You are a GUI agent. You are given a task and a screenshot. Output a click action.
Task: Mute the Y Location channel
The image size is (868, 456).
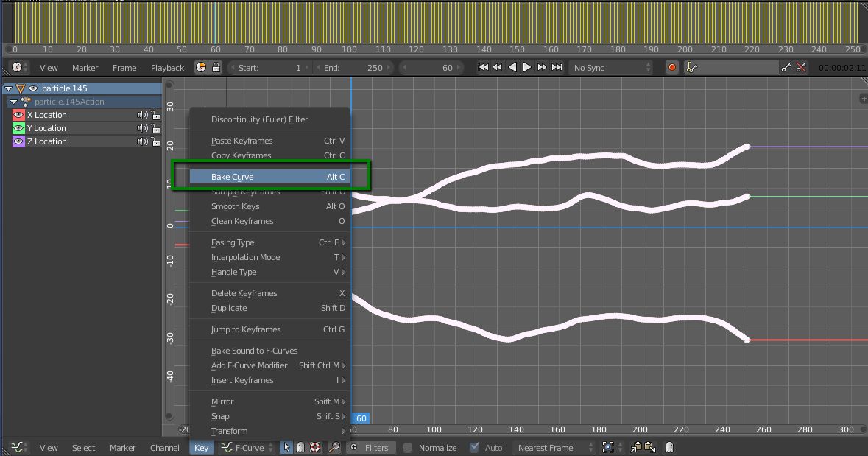click(x=142, y=128)
